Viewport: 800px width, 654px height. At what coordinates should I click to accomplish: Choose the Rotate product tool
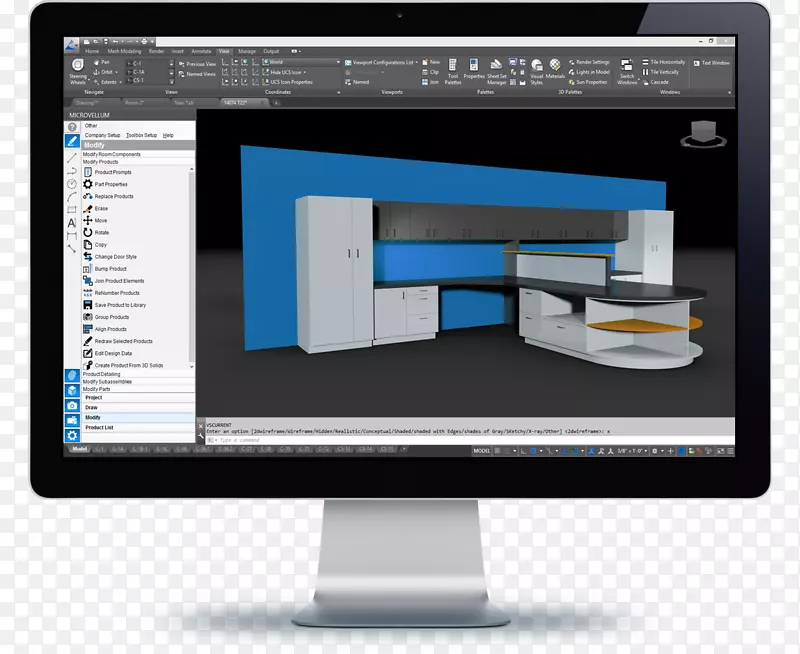tap(101, 232)
